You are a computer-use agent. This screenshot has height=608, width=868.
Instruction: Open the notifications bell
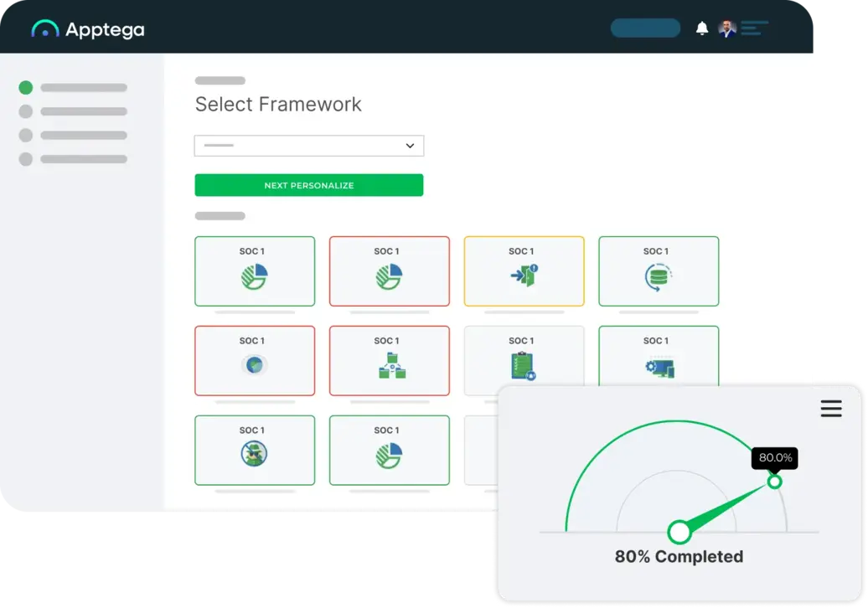click(x=702, y=28)
